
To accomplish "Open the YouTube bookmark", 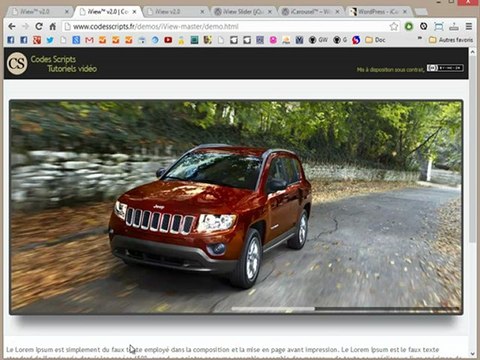I will pyautogui.click(x=168, y=40).
